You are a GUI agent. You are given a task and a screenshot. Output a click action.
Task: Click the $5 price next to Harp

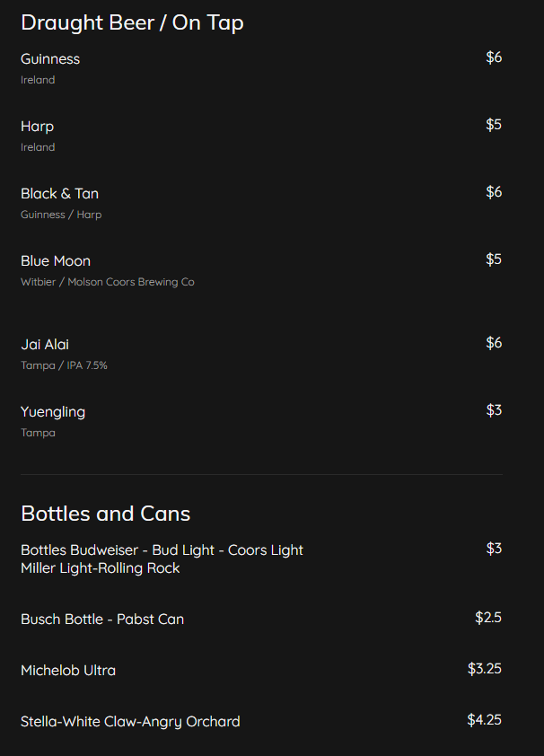pyautogui.click(x=494, y=125)
